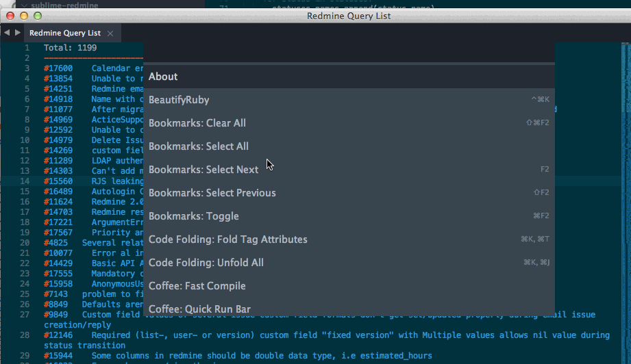Click issue number #14703
631x364 pixels.
tap(58, 211)
